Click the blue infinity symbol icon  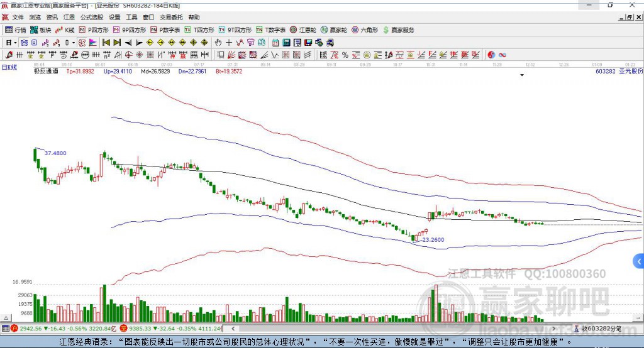pyautogui.click(x=502, y=55)
